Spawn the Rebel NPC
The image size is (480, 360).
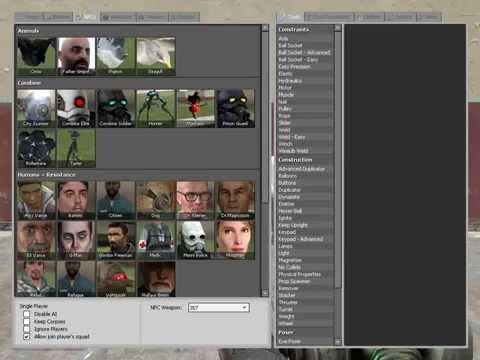[36, 279]
